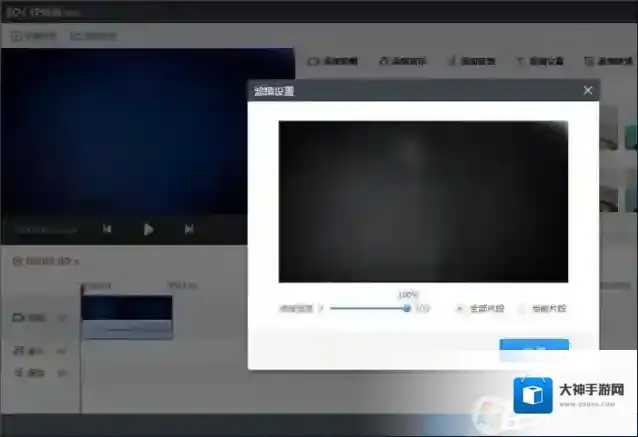The width and height of the screenshot is (638, 437).
Task: Click the filter preview image in dialog
Action: (x=423, y=202)
